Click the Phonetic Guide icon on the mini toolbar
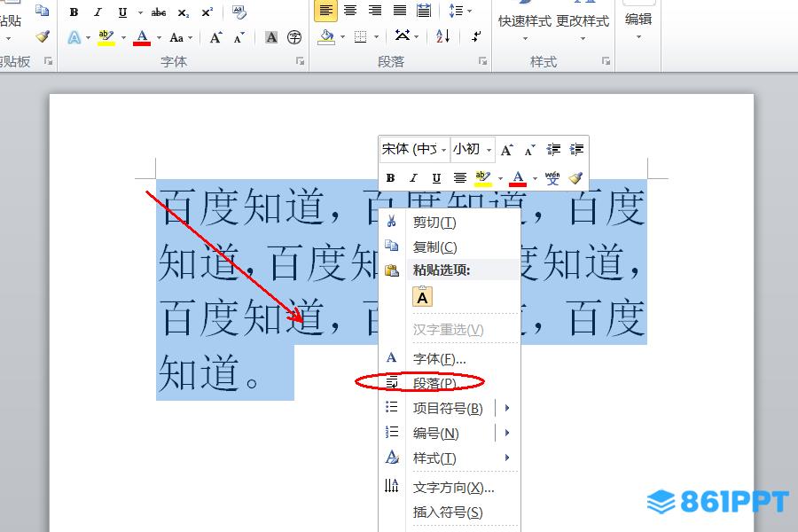 (x=552, y=177)
